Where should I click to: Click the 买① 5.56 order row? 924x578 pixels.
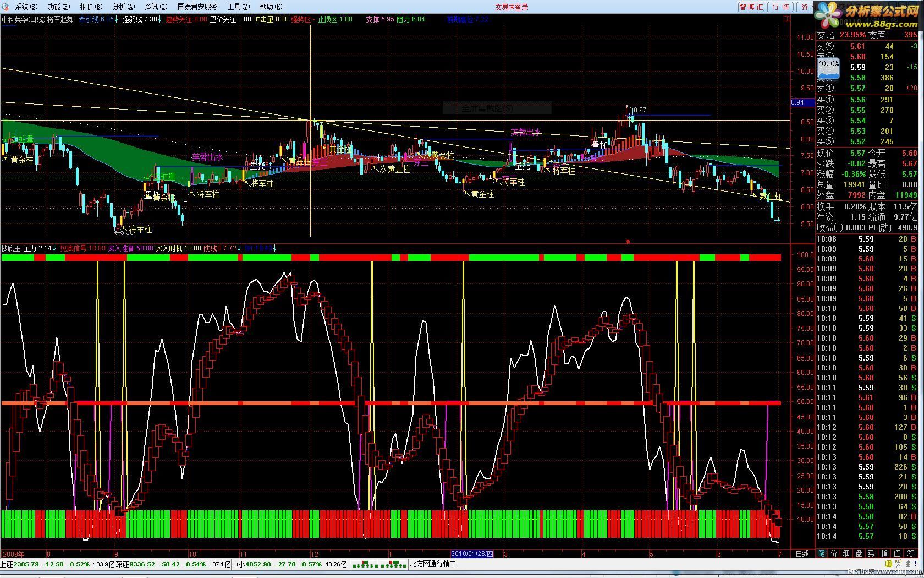(x=867, y=100)
